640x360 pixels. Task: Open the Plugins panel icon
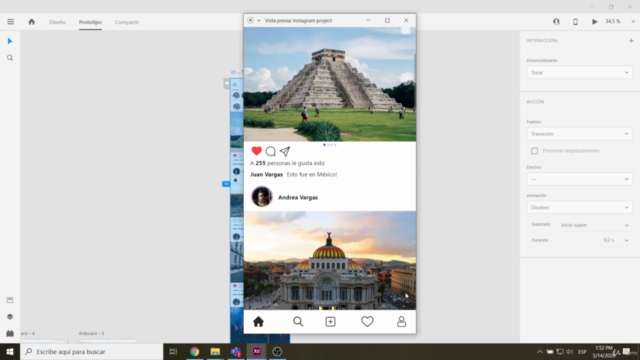coord(10,333)
